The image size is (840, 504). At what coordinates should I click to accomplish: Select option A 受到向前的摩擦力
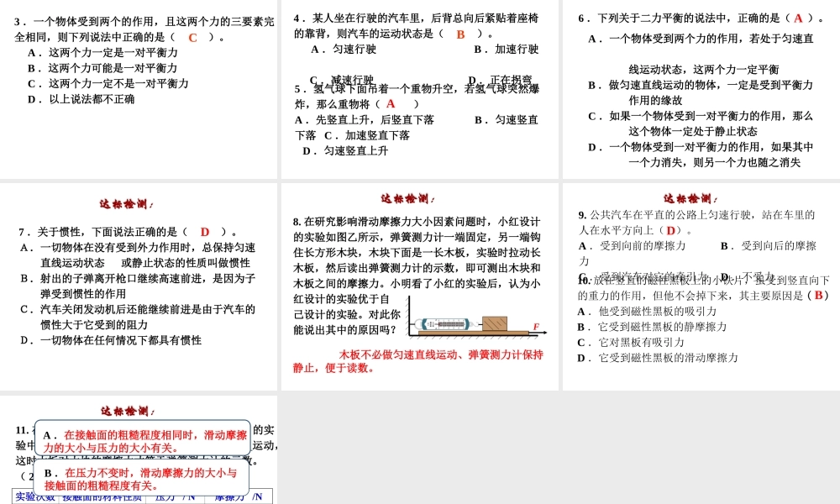(633, 246)
